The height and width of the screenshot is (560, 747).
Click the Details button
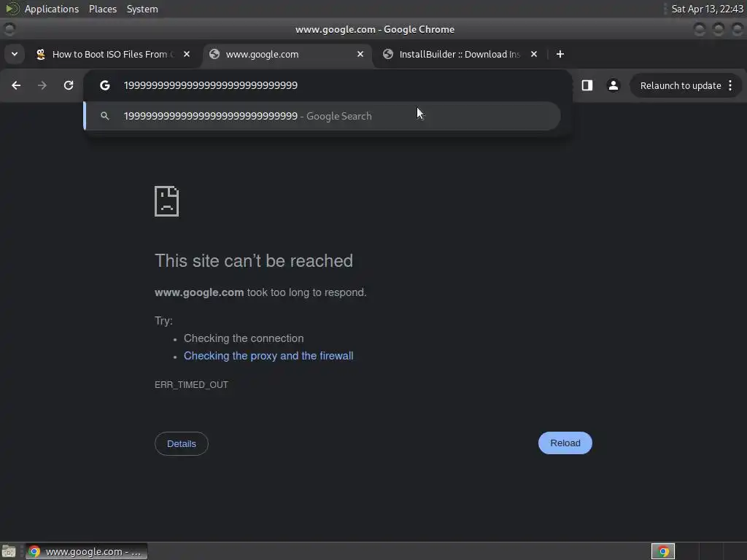182,443
